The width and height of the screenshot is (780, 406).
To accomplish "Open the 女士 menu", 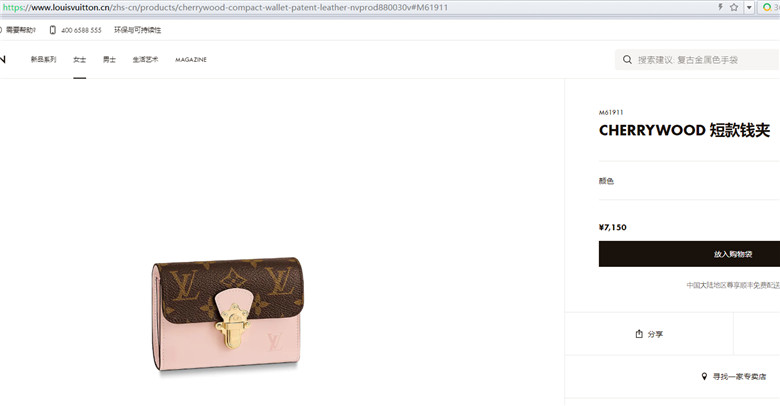I will point(80,59).
